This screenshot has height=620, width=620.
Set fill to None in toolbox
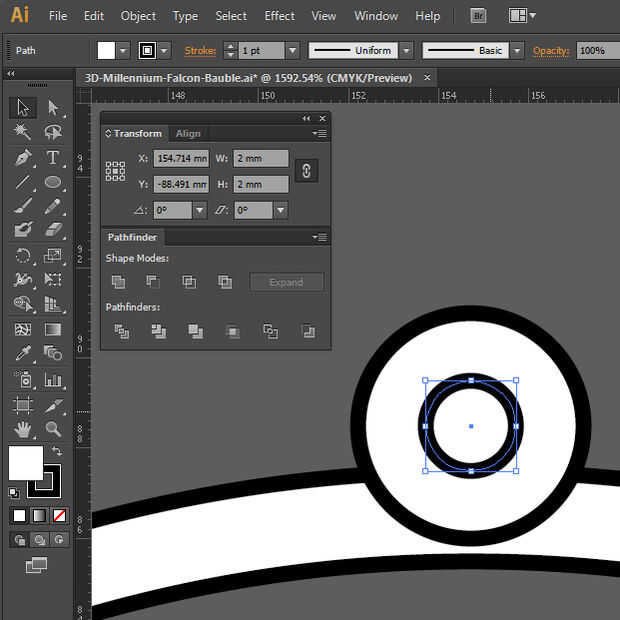click(59, 516)
